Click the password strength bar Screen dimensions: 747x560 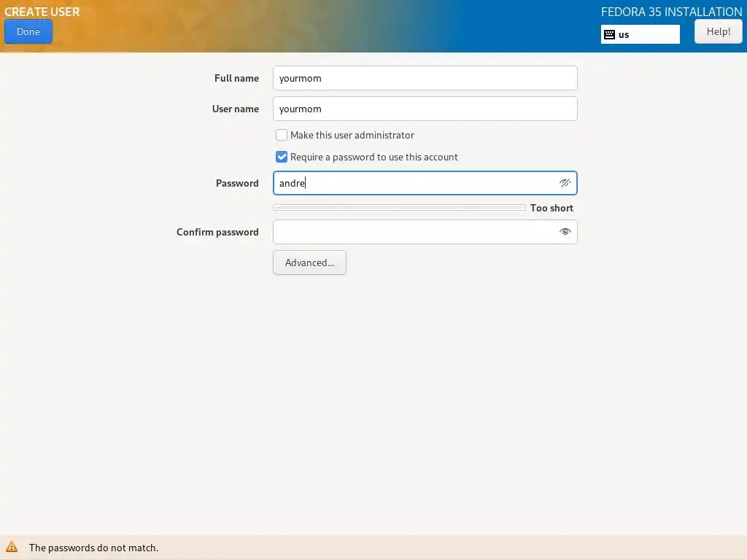[399, 208]
